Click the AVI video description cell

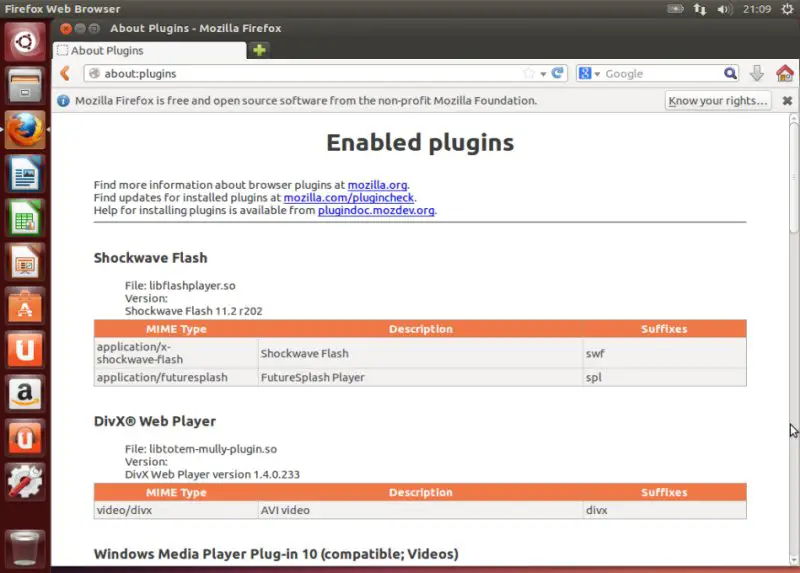point(420,510)
